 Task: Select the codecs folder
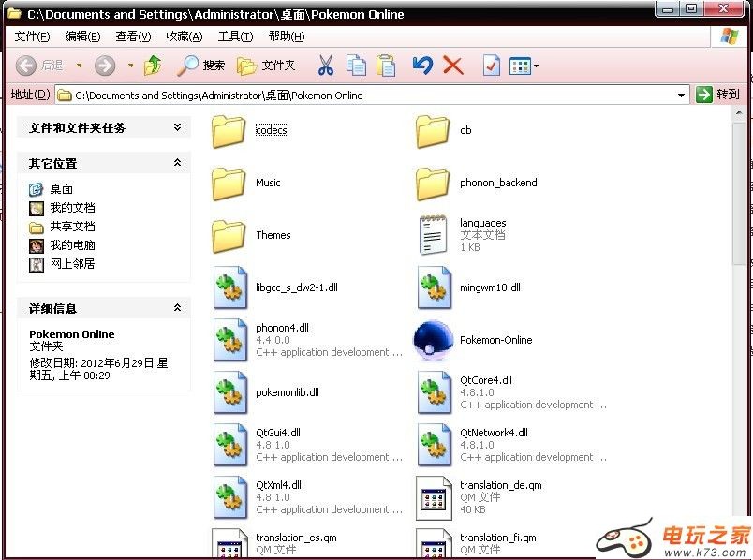229,131
